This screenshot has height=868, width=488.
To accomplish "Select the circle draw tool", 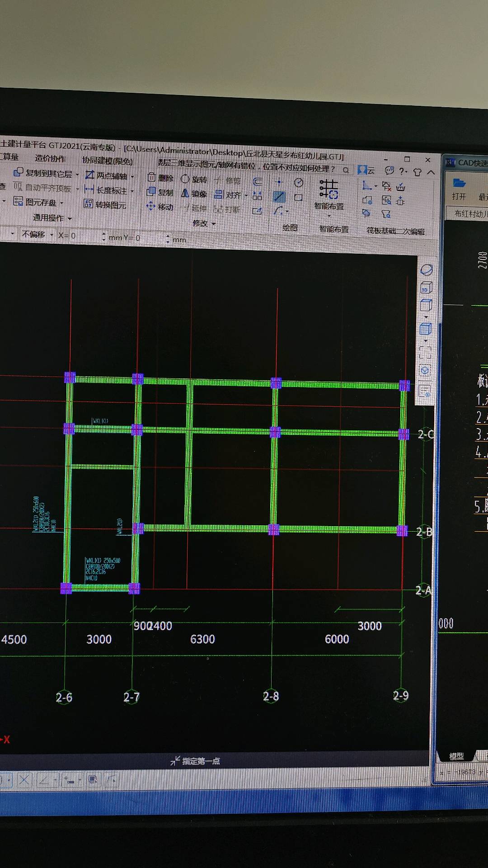I will click(x=299, y=183).
